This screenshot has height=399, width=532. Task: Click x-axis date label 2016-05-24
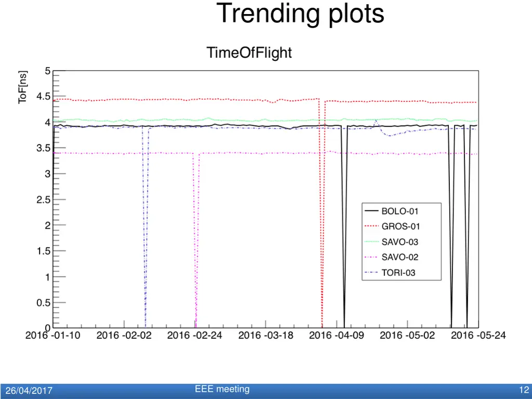click(478, 336)
